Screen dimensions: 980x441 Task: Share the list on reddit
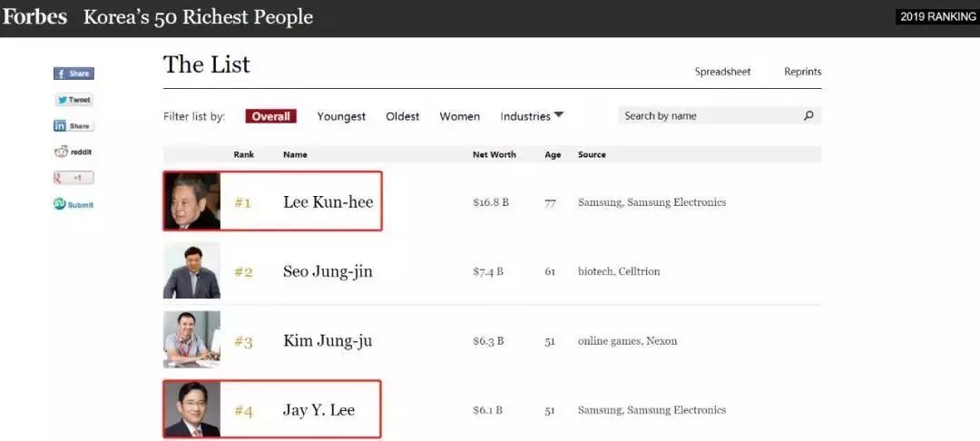(73, 152)
